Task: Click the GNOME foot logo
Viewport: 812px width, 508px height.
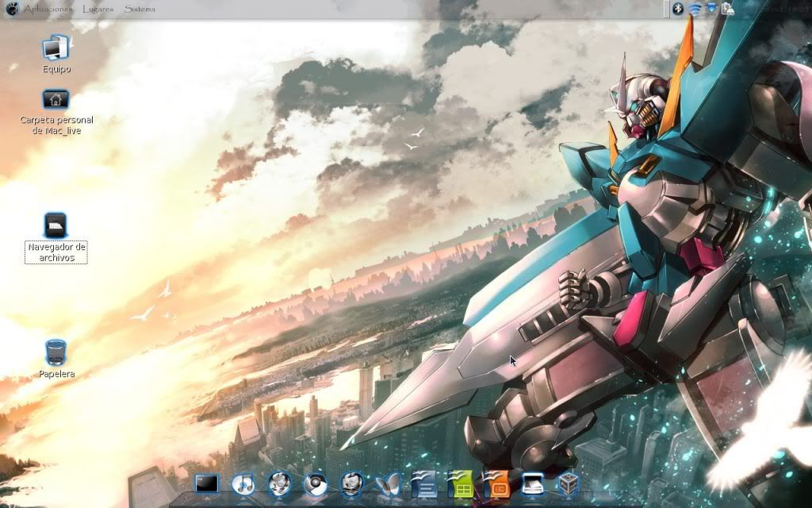Action: [x=12, y=9]
